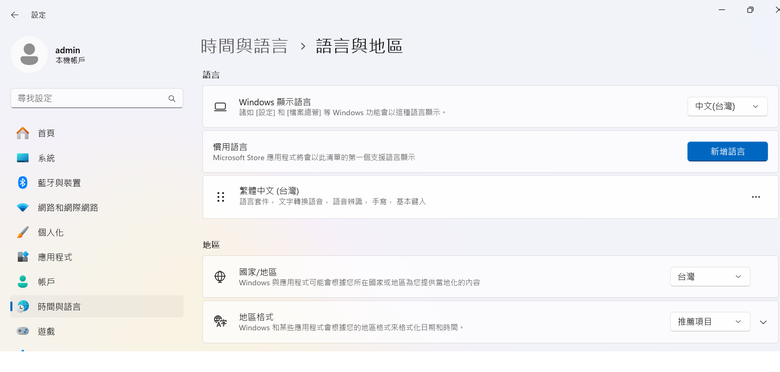
Task: Select 時間與語言 in the sidebar
Action: click(97, 306)
